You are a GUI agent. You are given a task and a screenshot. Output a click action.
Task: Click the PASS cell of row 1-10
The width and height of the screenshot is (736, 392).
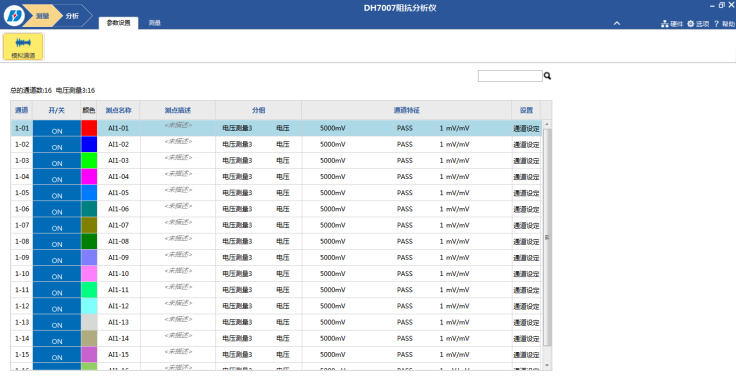[405, 274]
